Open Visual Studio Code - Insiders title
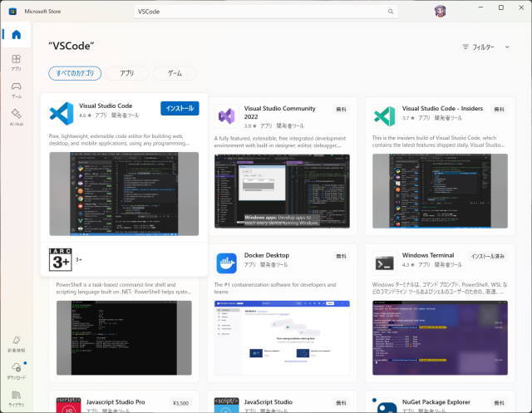 coord(443,108)
